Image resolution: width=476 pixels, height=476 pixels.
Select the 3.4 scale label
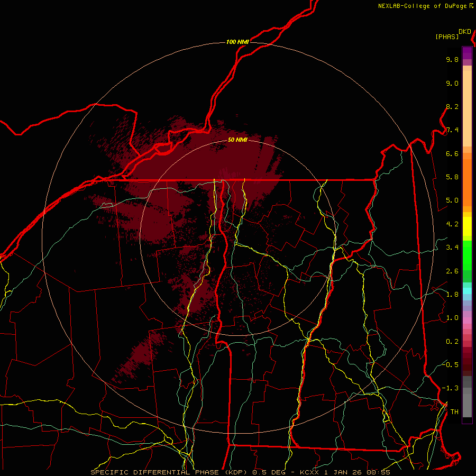pos(452,248)
